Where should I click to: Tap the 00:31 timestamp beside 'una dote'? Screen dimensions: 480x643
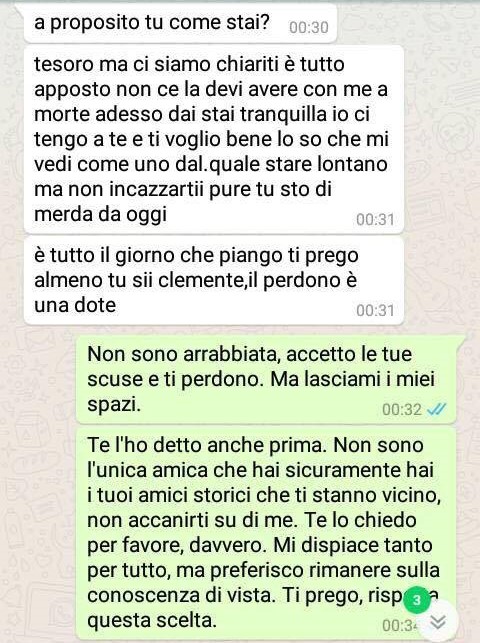point(375,310)
